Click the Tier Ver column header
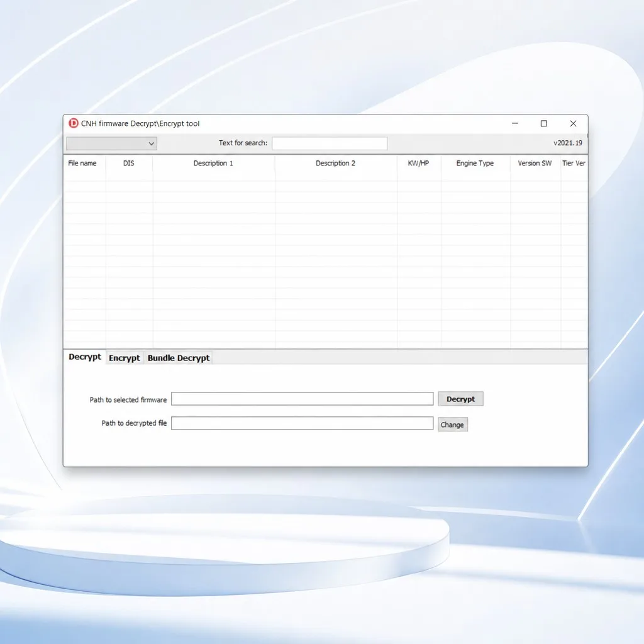 pos(574,164)
